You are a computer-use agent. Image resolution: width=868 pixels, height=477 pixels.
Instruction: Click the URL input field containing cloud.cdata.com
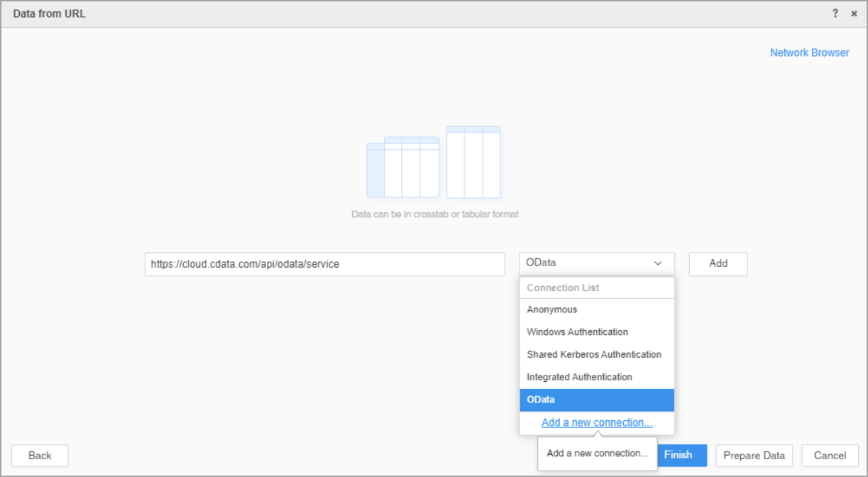(324, 264)
